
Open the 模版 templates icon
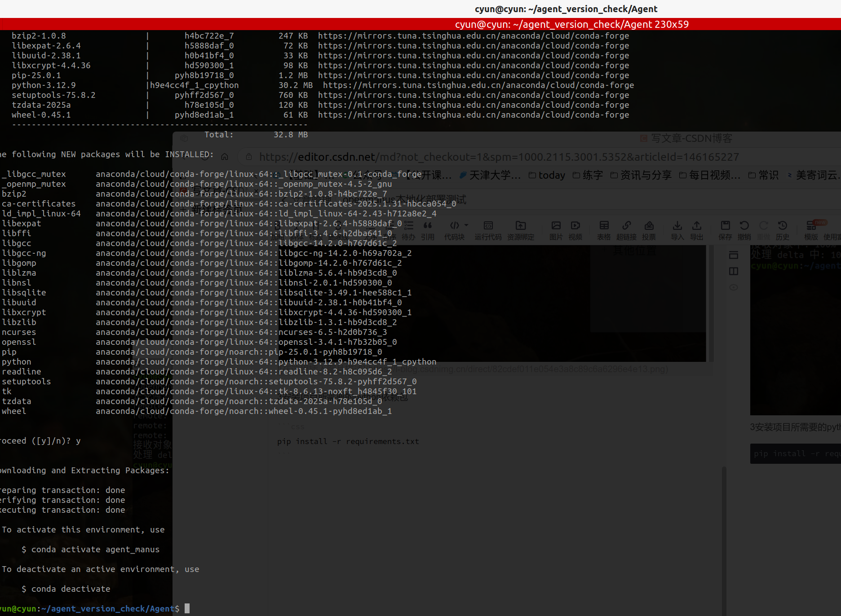click(811, 230)
